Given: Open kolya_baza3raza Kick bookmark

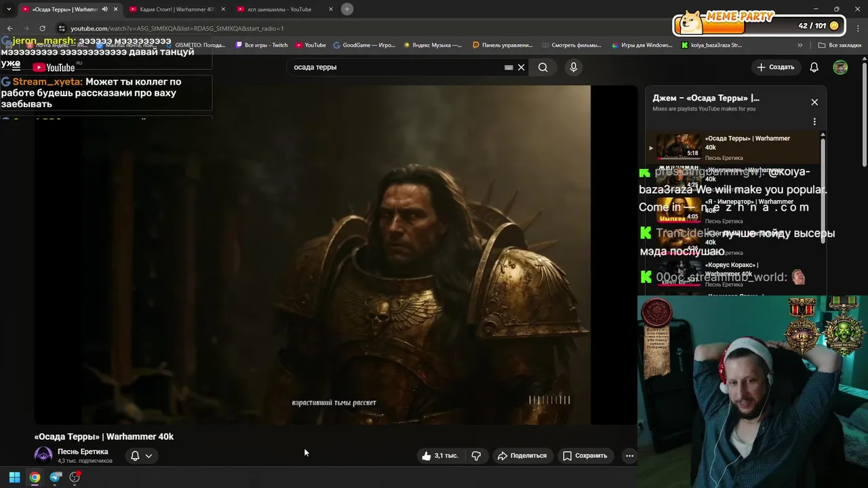Looking at the screenshot, I should pyautogui.click(x=711, y=45).
